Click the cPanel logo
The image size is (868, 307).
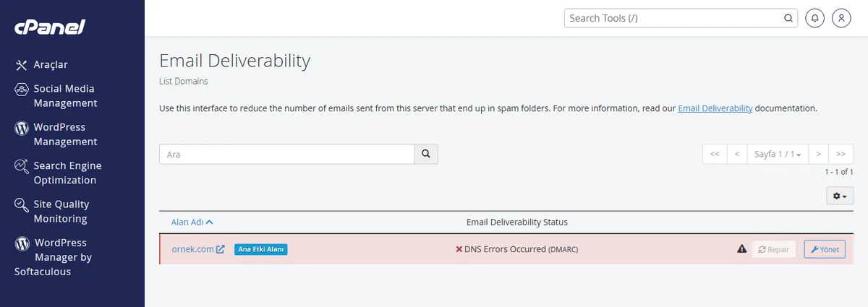50,27
